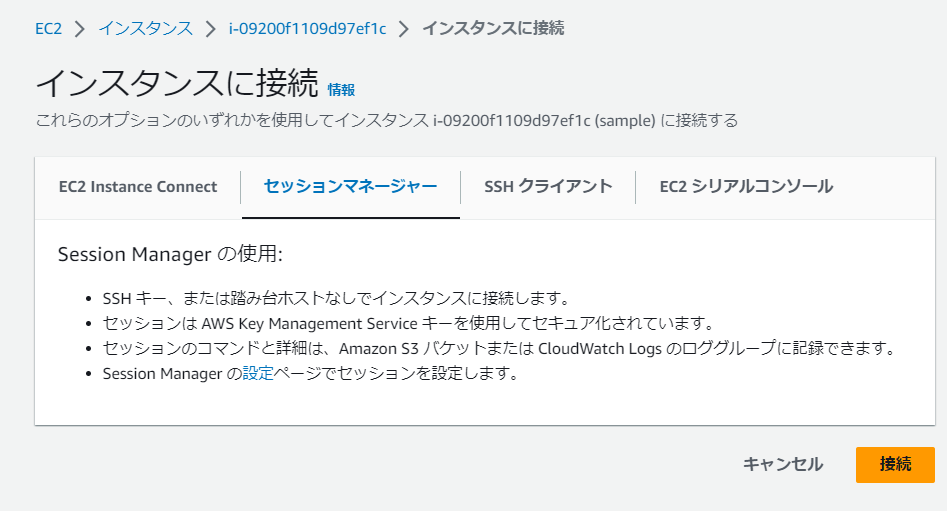Click the orange 接続 button
This screenshot has height=511, width=947.
click(895, 464)
